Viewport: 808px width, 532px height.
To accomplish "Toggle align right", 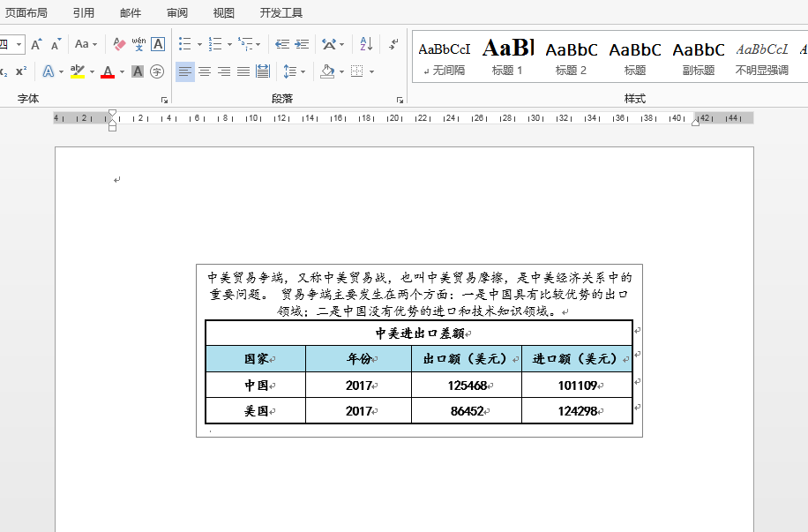I will (224, 71).
